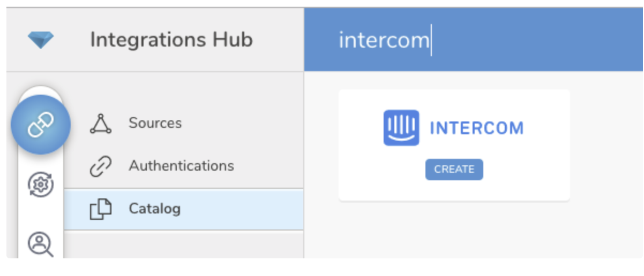
Task: Go to the Sources menu item
Action: click(155, 123)
